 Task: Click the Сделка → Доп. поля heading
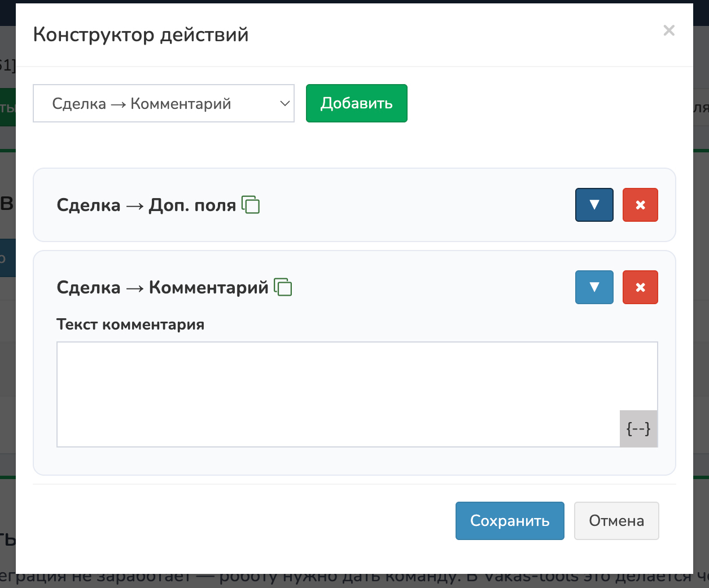click(x=146, y=205)
